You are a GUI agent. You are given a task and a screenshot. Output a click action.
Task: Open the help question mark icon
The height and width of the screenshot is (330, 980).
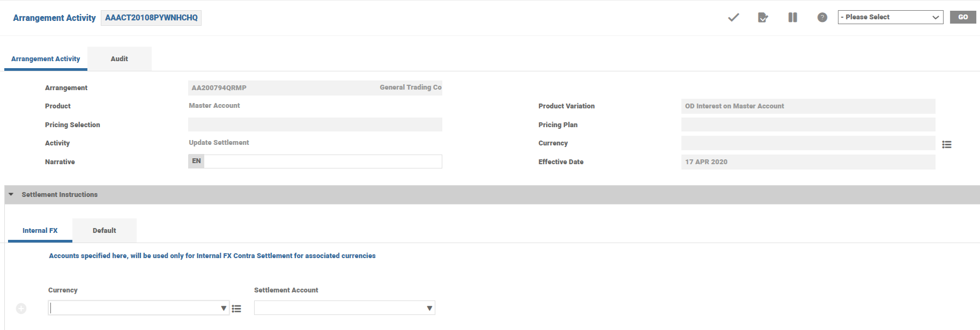(x=822, y=18)
